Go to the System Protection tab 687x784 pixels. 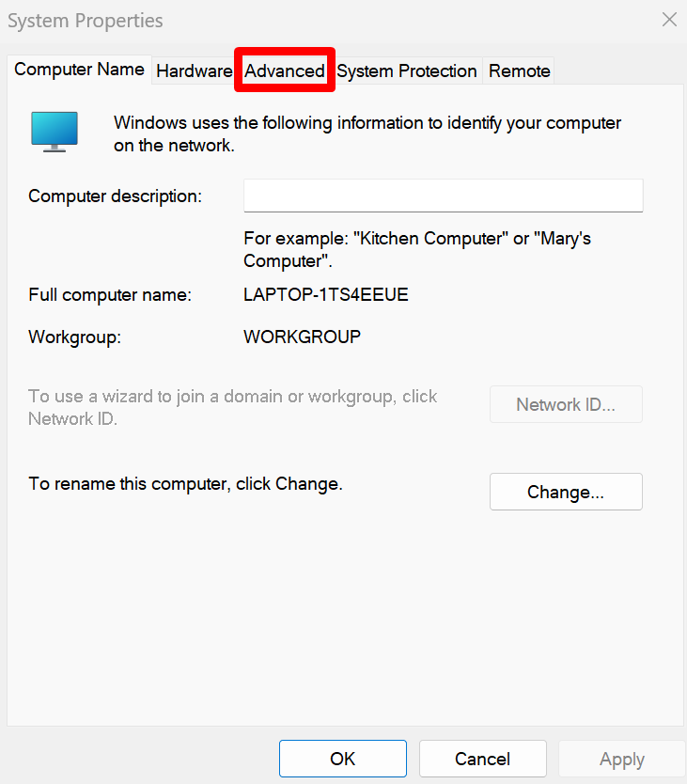pos(407,71)
